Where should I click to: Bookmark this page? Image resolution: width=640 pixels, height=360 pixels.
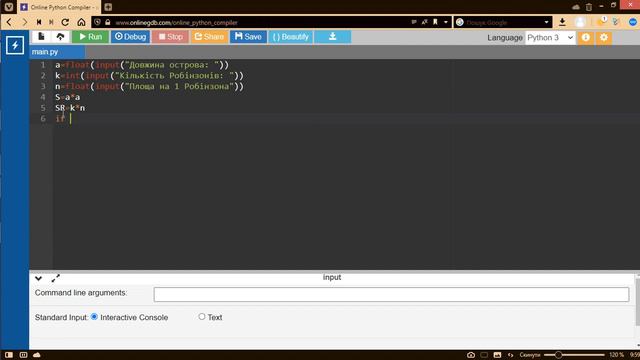435,22
